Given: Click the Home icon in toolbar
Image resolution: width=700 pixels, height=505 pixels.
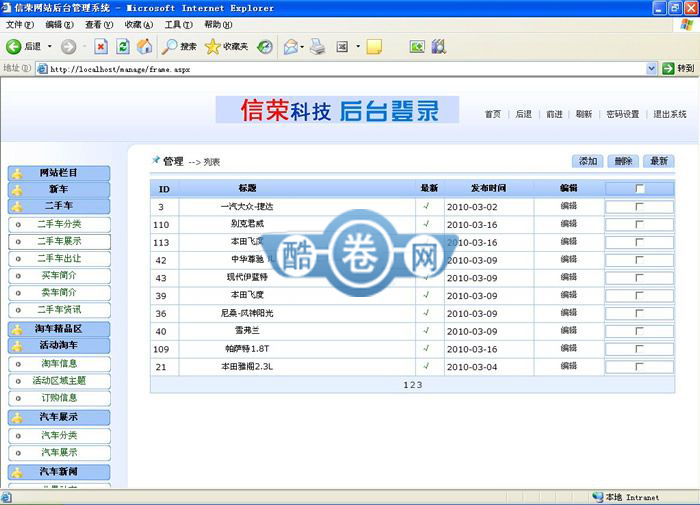Looking at the screenshot, I should (144, 46).
